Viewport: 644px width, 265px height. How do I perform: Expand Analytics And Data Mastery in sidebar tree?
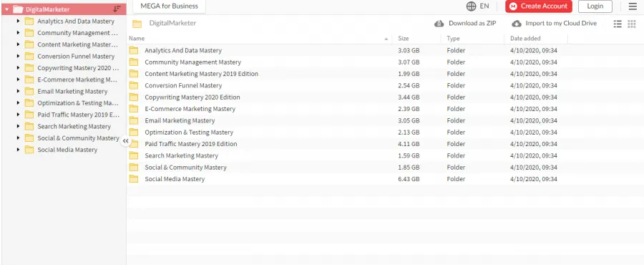coord(18,21)
